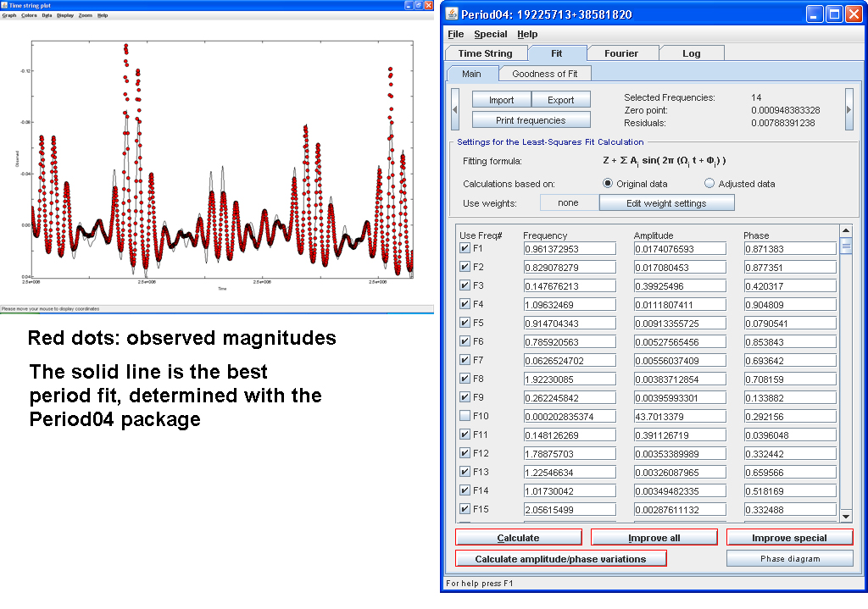Open the Help menu in Period04
This screenshot has height=609, width=868.
[x=527, y=34]
